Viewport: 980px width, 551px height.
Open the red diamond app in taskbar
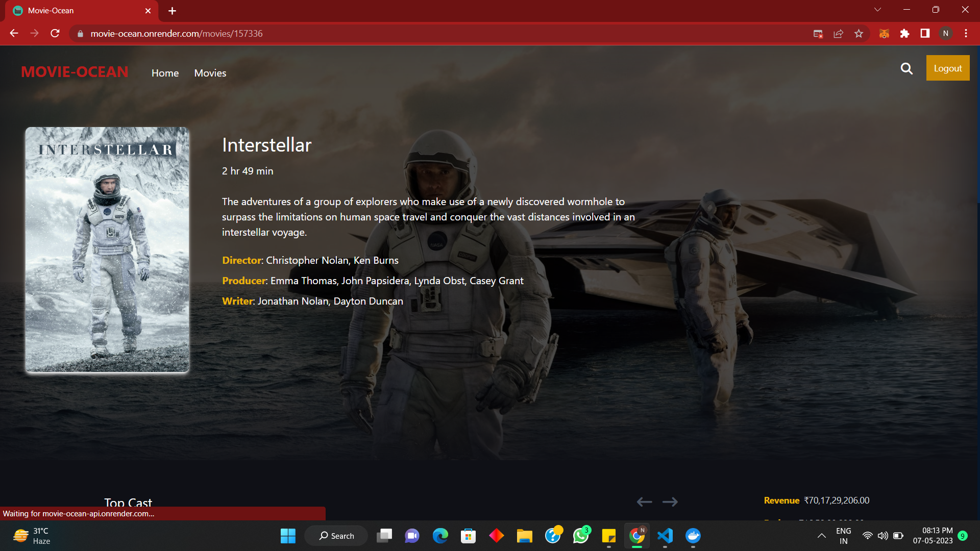click(x=496, y=536)
